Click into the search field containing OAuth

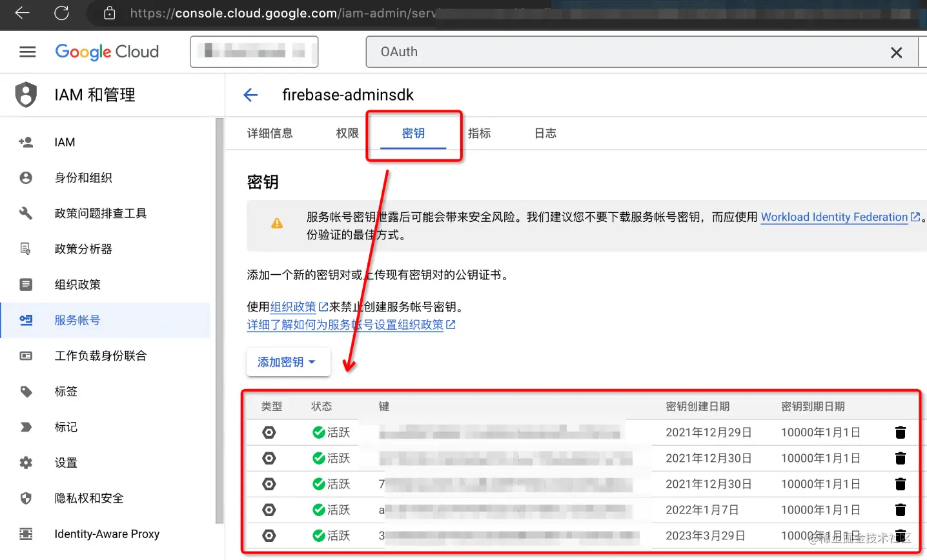(626, 52)
